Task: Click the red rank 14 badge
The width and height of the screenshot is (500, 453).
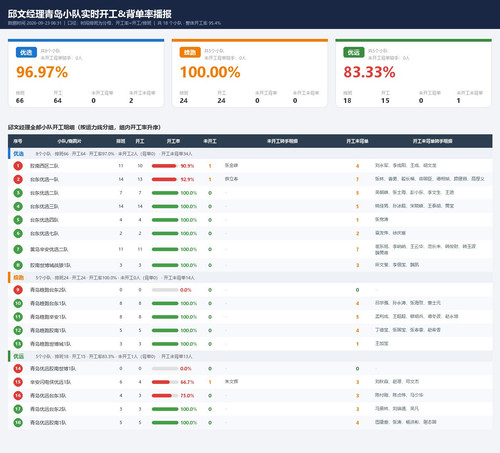Action: (x=18, y=368)
